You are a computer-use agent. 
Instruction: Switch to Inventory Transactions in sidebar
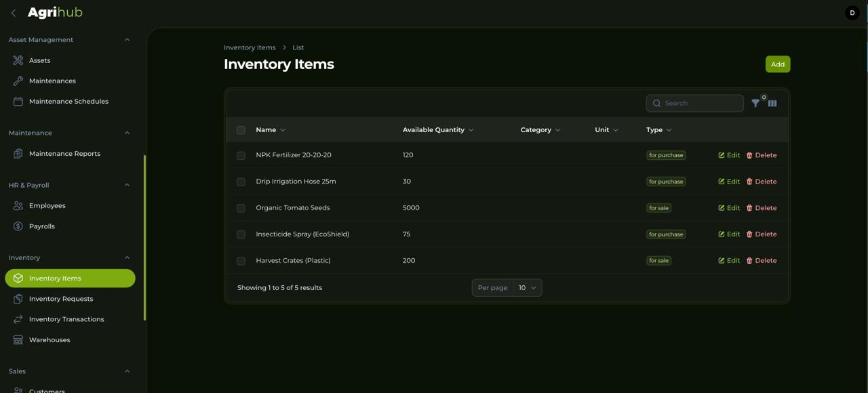pos(66,319)
